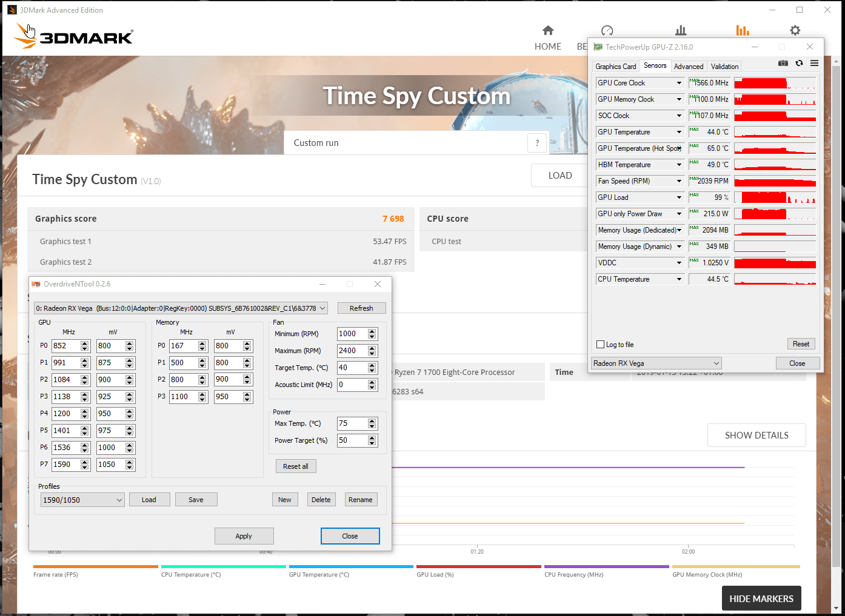Image resolution: width=845 pixels, height=616 pixels.
Task: Switch to GPU-Z Graphics Card tab
Action: 616,67
